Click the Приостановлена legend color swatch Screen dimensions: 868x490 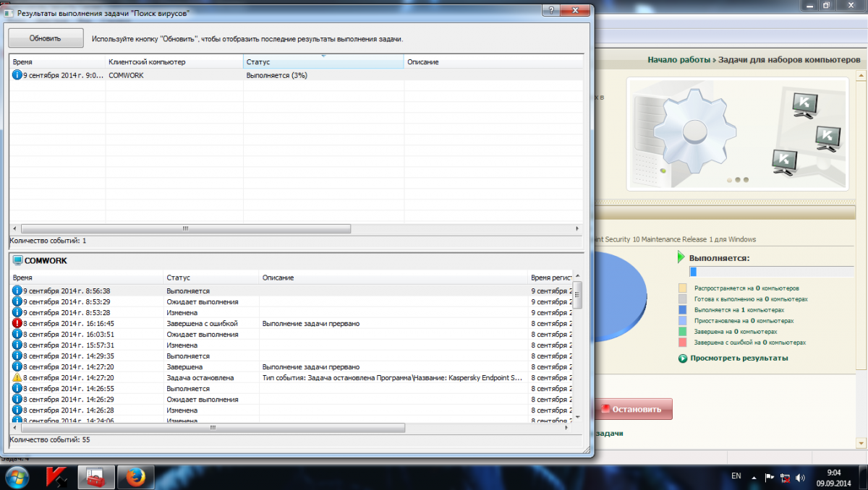pyautogui.click(x=682, y=320)
